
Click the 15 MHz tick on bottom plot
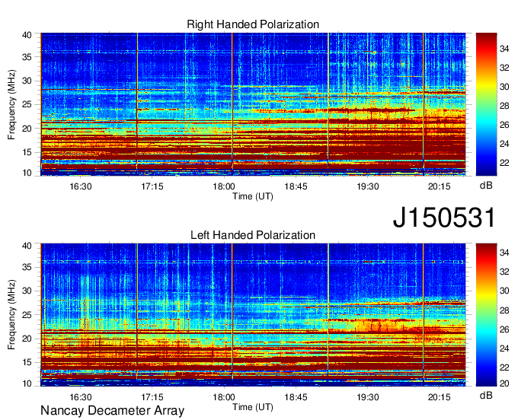tap(27, 363)
